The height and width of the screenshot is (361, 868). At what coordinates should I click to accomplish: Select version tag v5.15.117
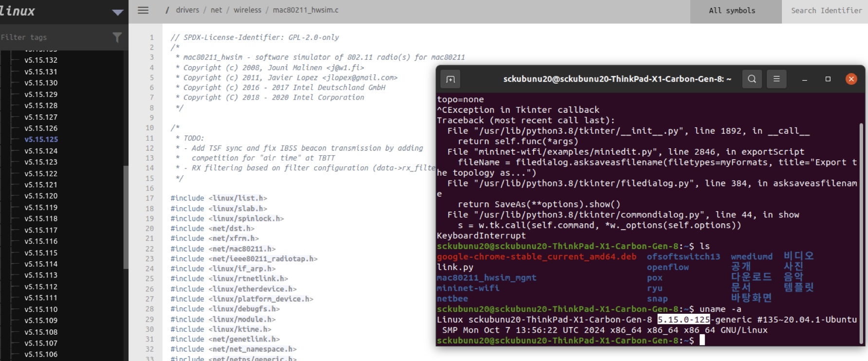pos(41,230)
